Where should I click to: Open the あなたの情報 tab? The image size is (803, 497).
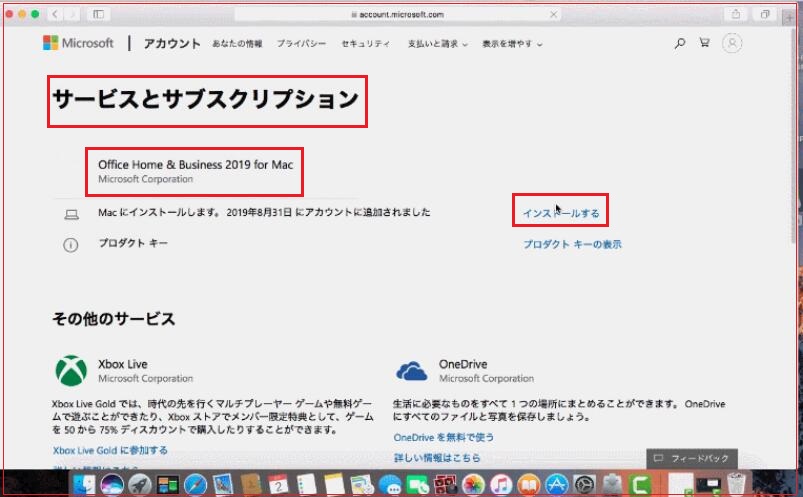[237, 44]
